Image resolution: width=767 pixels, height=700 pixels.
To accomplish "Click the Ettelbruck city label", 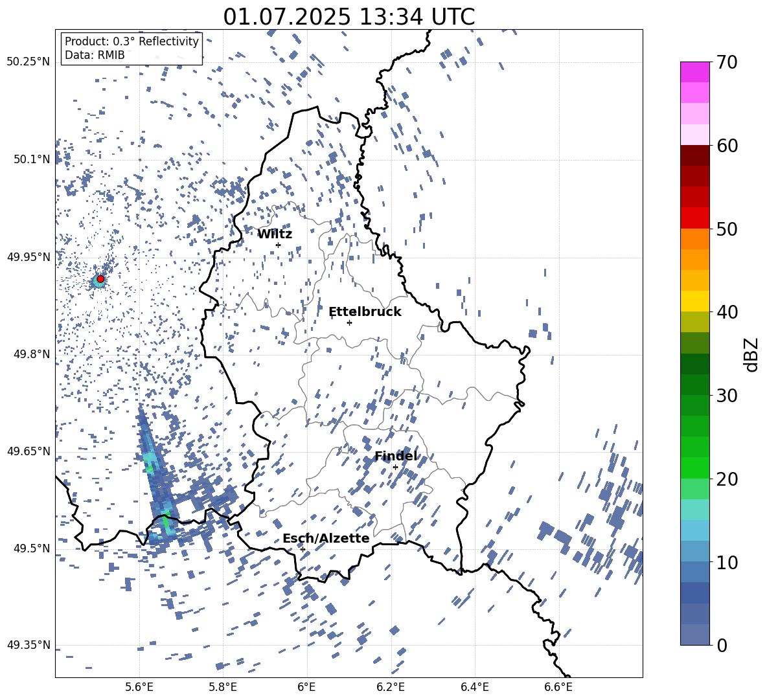I will (x=365, y=312).
